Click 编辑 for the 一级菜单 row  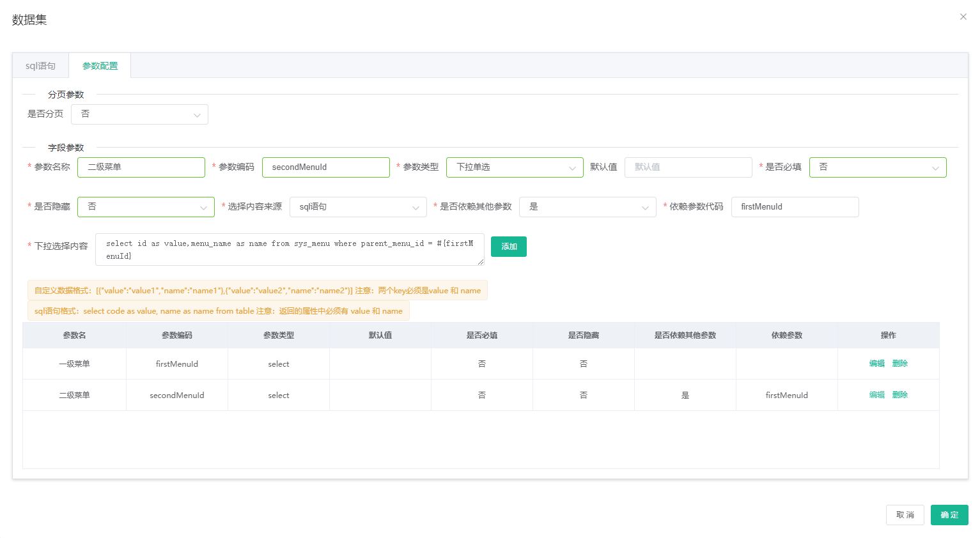tap(877, 364)
